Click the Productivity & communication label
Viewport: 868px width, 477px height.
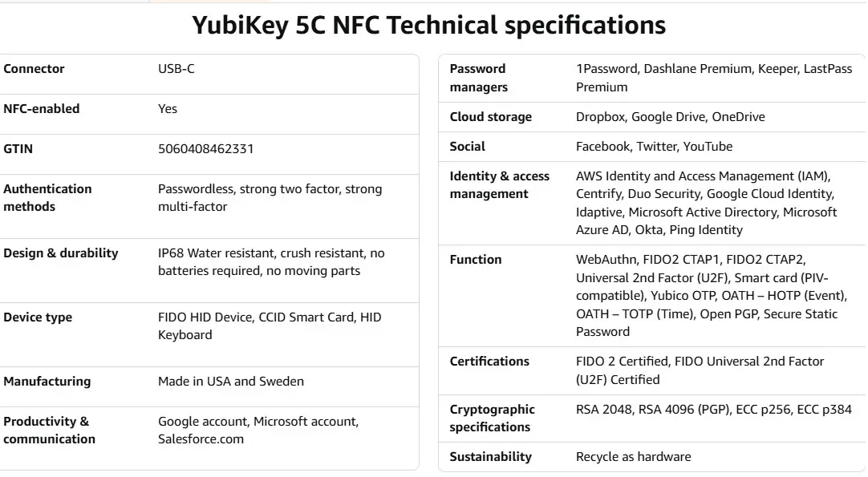(49, 431)
